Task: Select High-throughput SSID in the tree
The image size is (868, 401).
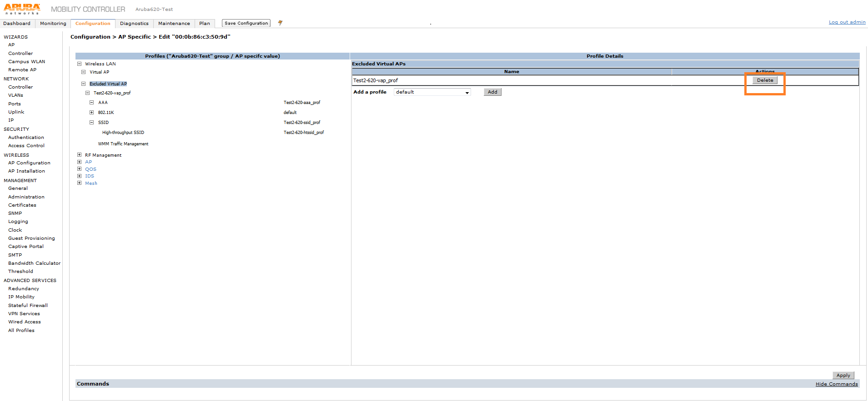Action: [x=123, y=133]
